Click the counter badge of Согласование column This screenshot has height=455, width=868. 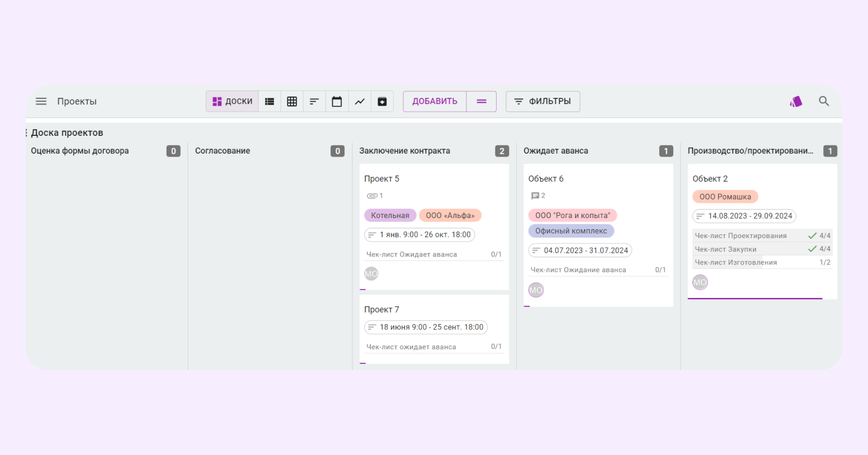click(x=337, y=151)
